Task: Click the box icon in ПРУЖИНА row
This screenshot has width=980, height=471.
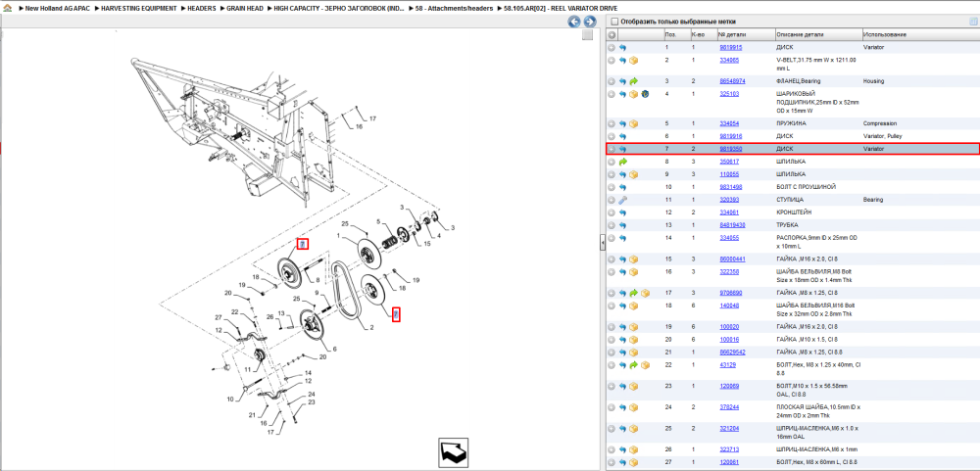Action: (x=633, y=123)
